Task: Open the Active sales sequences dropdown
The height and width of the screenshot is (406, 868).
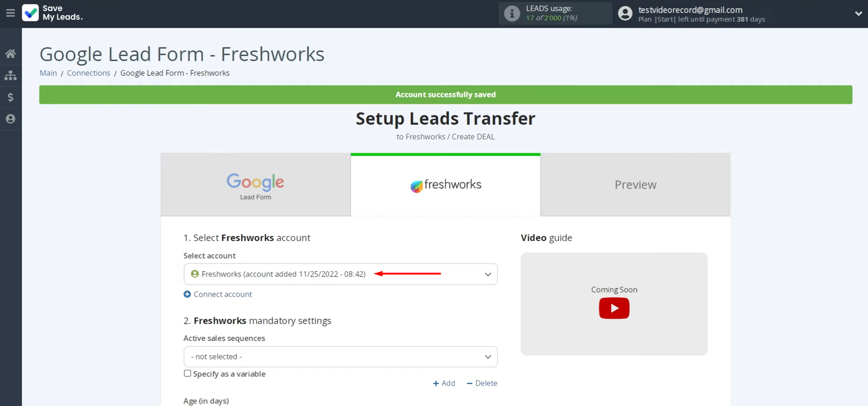Action: (340, 357)
